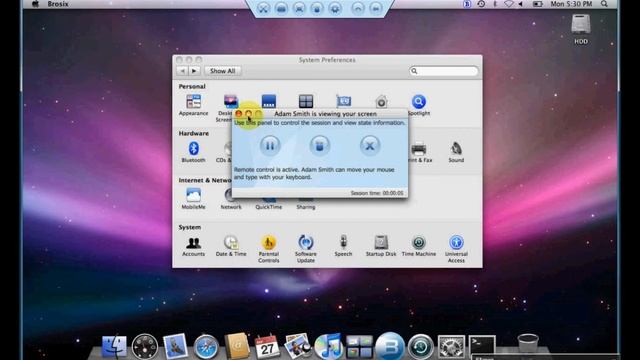This screenshot has width=640, height=360.
Task: Launch Mail from the Dock
Action: [175, 346]
